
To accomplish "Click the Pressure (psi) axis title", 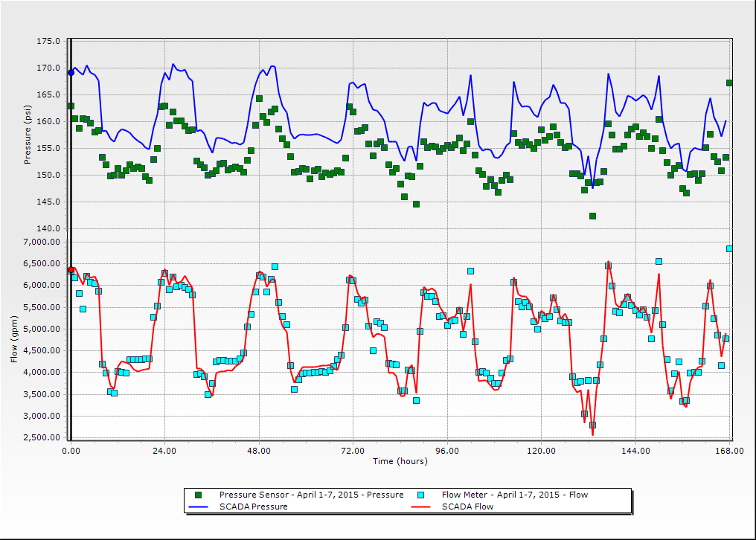I will pyautogui.click(x=28, y=135).
